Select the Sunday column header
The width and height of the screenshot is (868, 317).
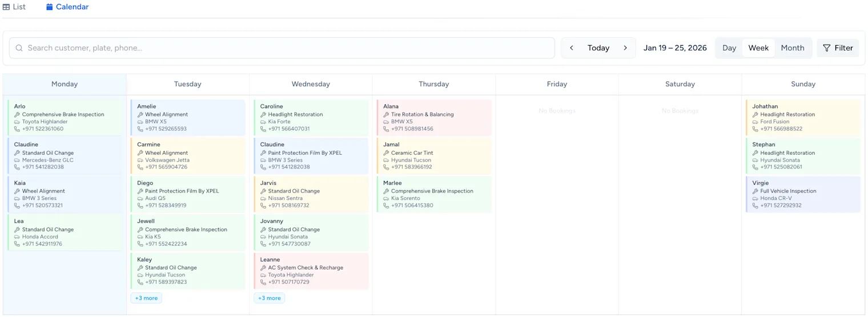tap(803, 84)
